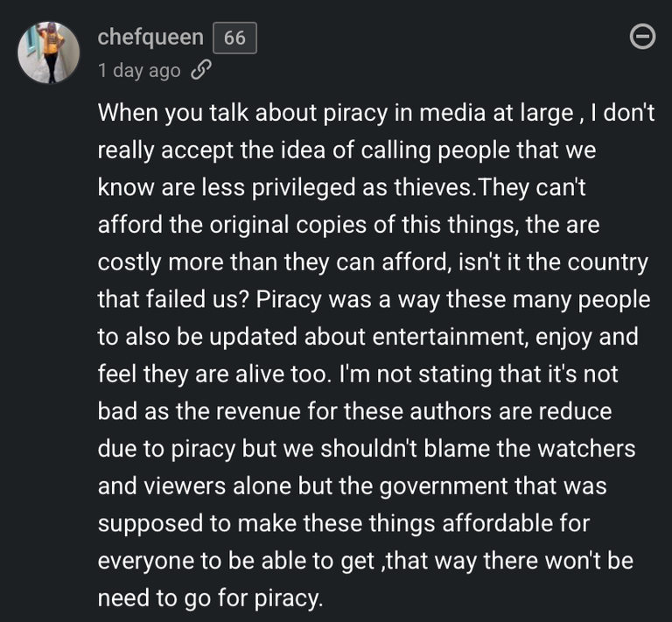
Task: Click the line starting "feel they are alive too"
Action: 358,374
